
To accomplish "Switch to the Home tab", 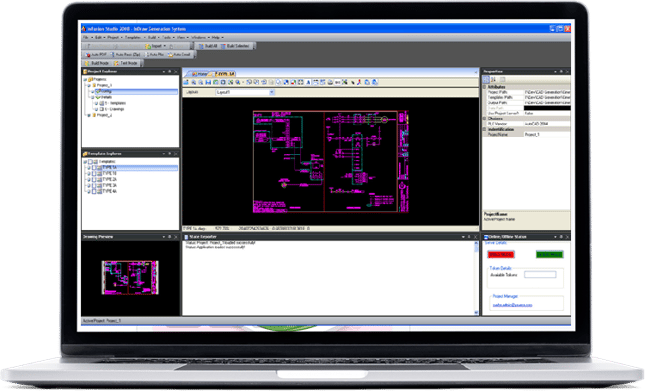I will coord(200,74).
